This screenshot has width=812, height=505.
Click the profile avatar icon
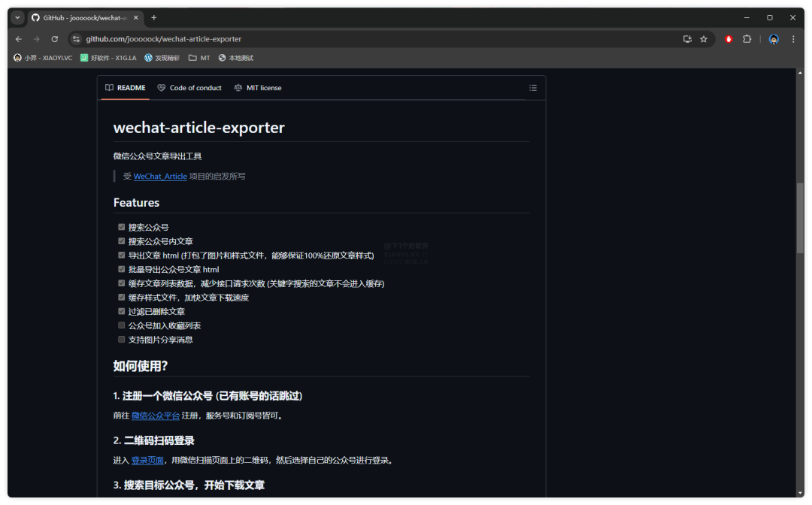point(774,39)
